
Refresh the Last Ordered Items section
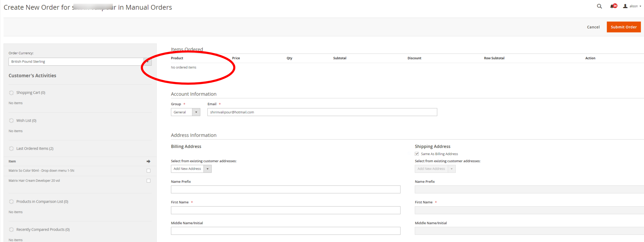(11, 148)
